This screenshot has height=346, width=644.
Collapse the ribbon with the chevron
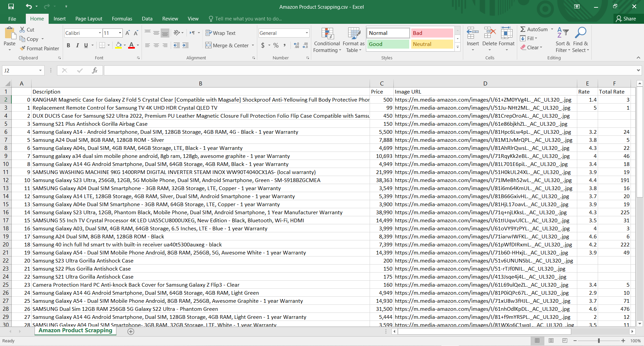[x=638, y=58]
